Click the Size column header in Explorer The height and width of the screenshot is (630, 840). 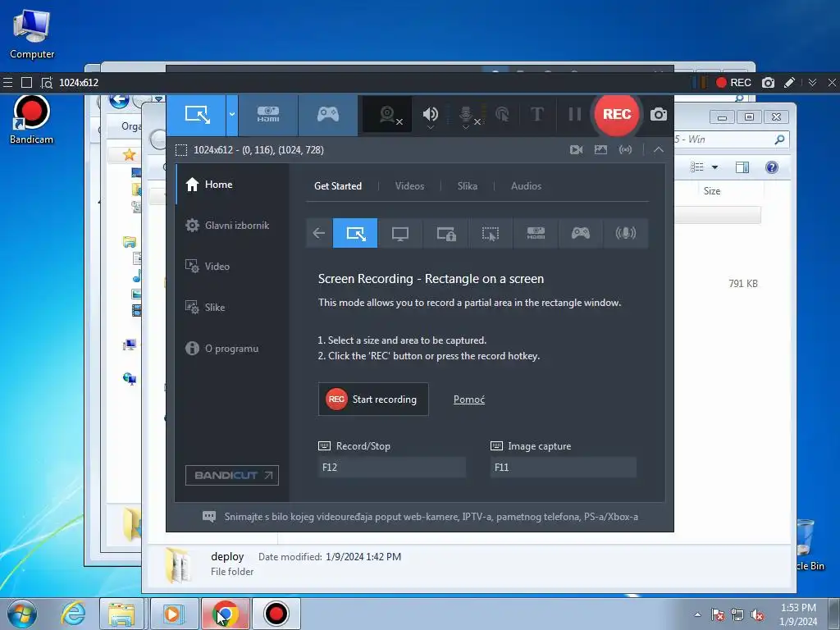pos(711,191)
